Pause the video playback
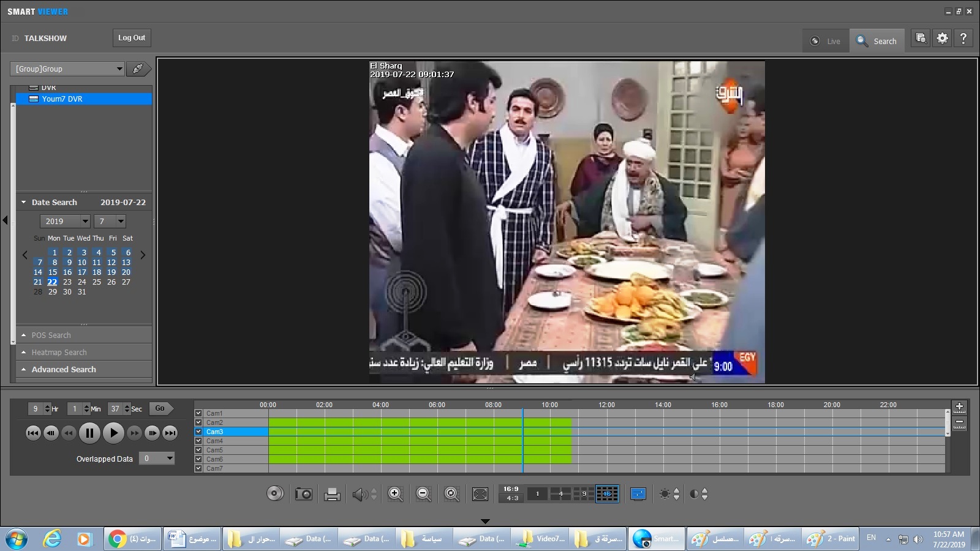 tap(89, 433)
